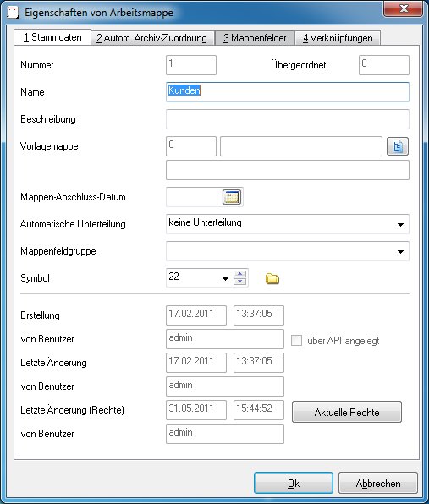Switch to the Verknüpfungen tab
The image size is (429, 504).
pyautogui.click(x=338, y=38)
